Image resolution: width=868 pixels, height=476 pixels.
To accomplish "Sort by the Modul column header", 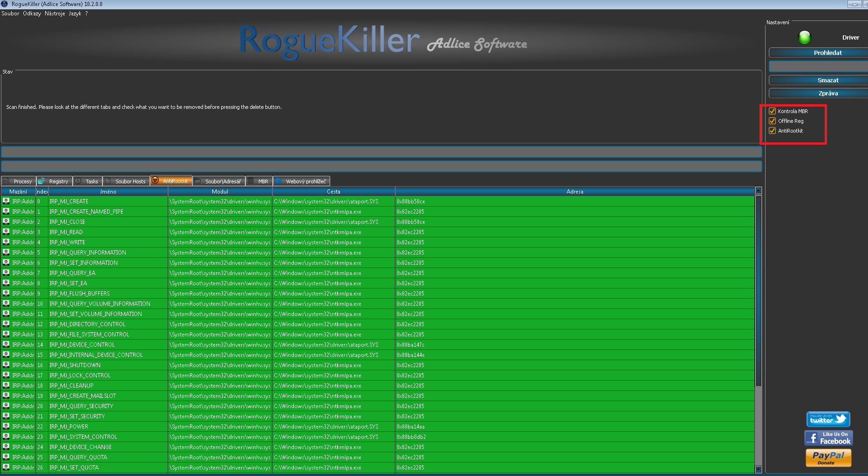I will 220,192.
